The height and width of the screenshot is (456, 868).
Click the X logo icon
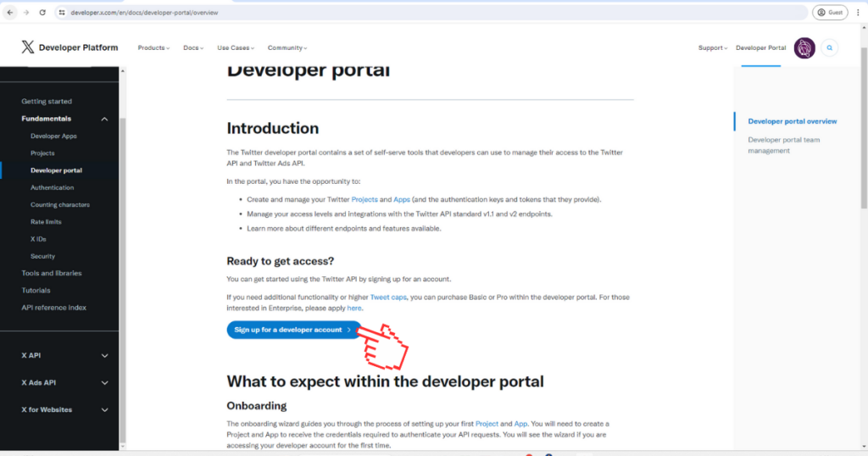coord(28,47)
